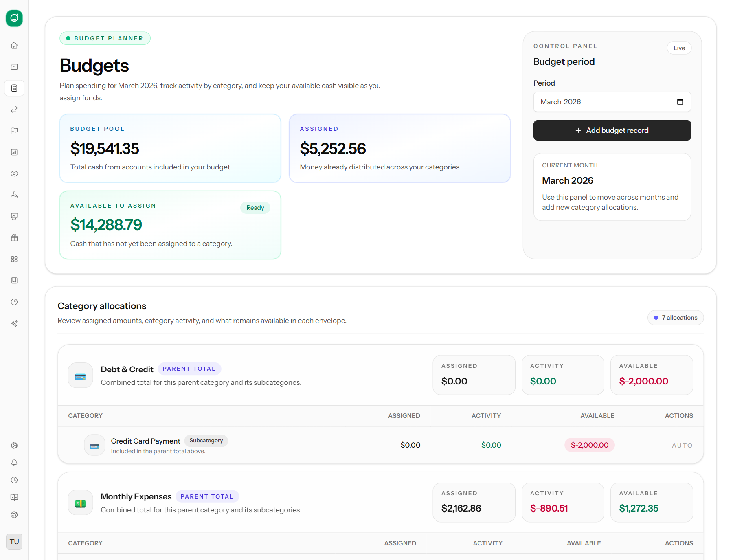Open the gift box sidebar icon
The width and height of the screenshot is (733, 560).
(14, 238)
